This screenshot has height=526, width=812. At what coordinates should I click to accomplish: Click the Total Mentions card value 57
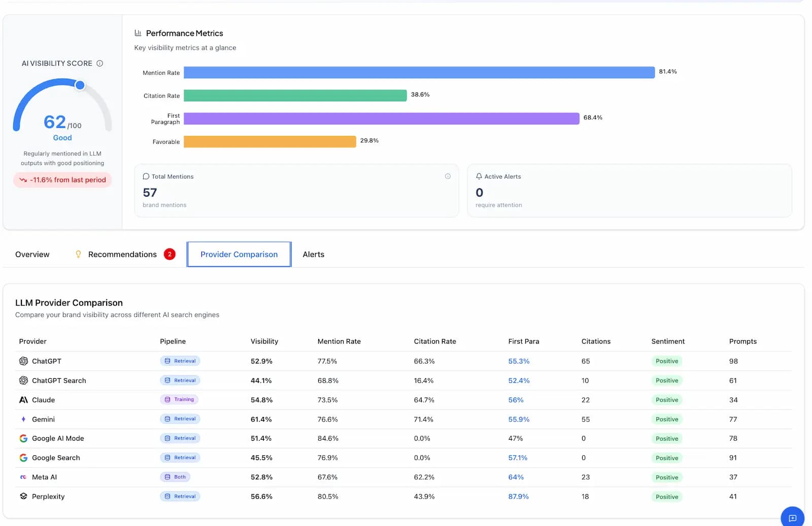150,192
